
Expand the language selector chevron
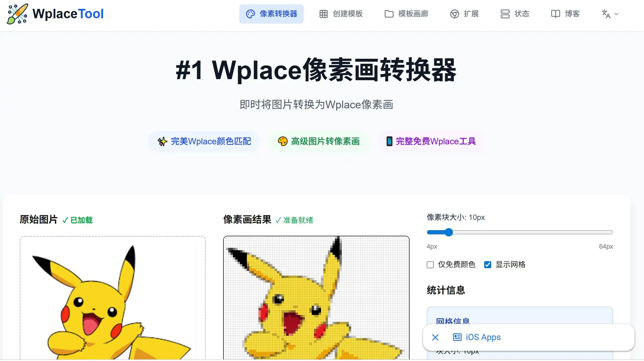616,14
